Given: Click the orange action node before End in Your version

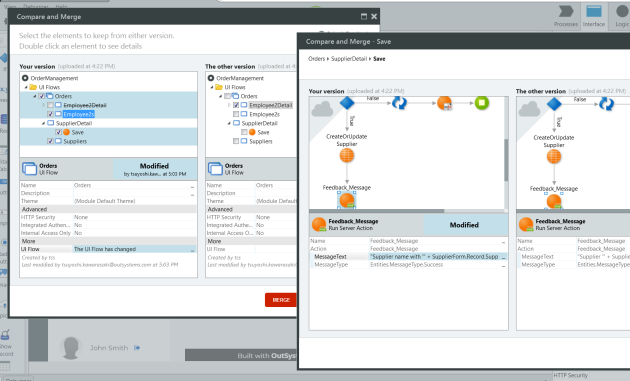Looking at the screenshot, I should (444, 103).
